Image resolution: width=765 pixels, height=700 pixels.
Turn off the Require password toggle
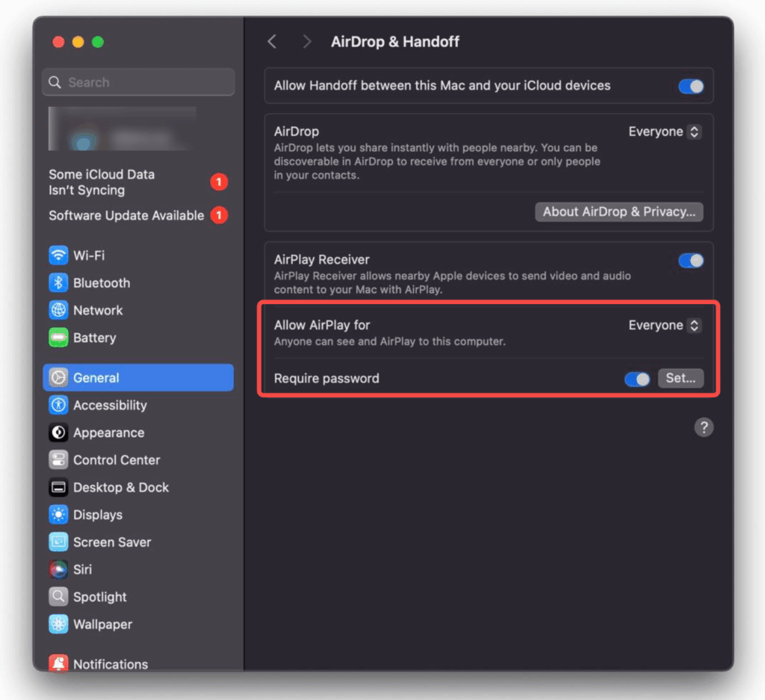point(637,379)
